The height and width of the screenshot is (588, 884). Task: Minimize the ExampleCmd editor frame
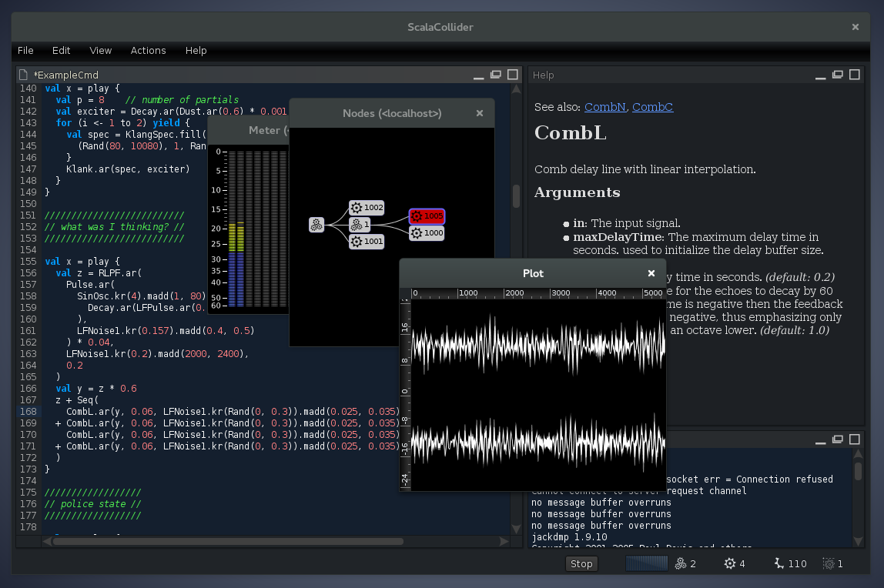(x=479, y=75)
